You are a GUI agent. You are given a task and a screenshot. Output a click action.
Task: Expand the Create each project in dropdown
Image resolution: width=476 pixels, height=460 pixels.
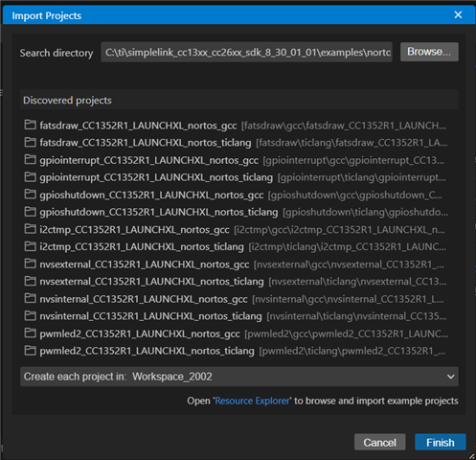point(239,377)
